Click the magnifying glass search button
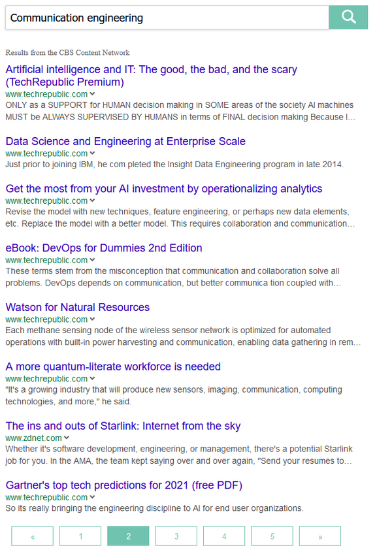 [348, 18]
